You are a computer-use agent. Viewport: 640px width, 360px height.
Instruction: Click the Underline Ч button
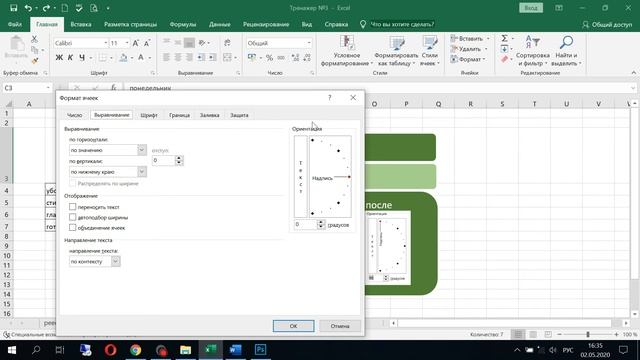tap(82, 58)
